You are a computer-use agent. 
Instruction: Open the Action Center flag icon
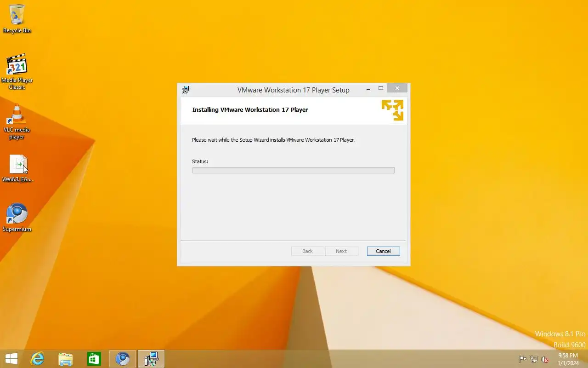click(523, 359)
